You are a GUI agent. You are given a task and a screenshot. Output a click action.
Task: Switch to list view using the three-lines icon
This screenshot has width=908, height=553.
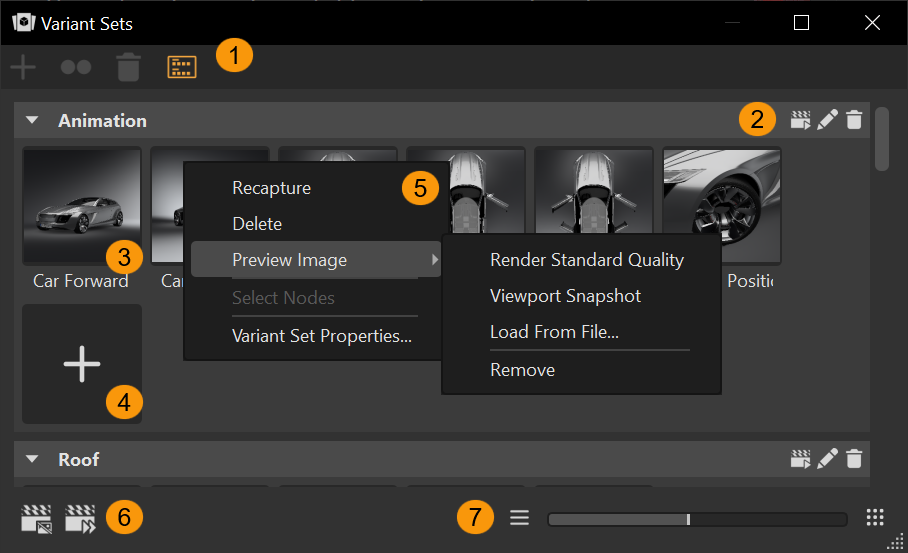coord(519,518)
